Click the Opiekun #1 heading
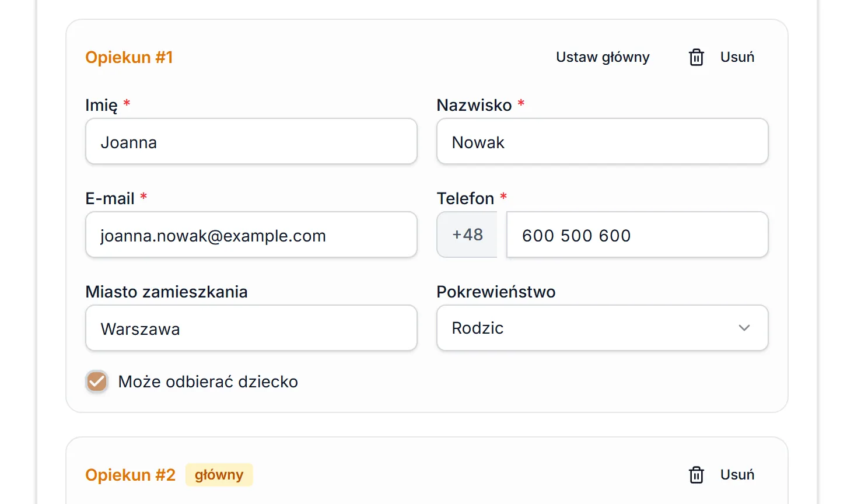 (129, 57)
